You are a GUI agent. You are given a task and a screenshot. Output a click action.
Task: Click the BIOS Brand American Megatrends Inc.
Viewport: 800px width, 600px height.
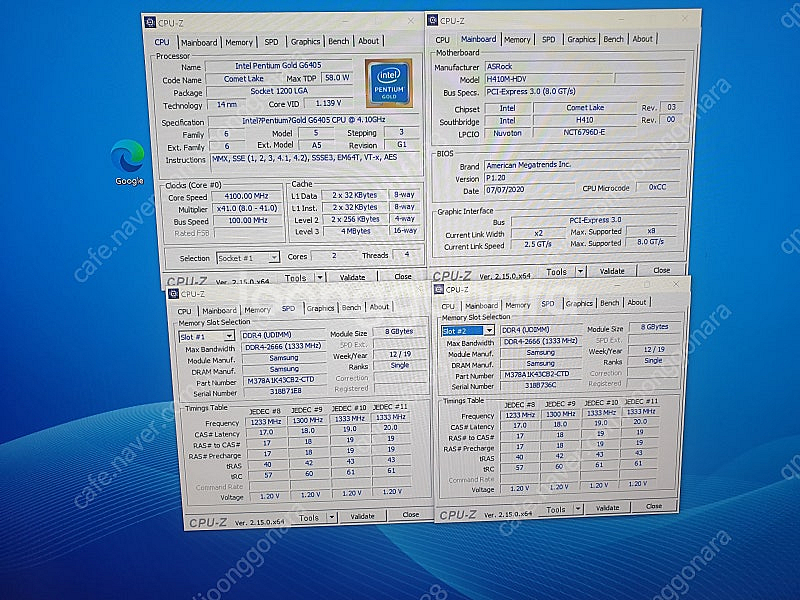[x=582, y=165]
